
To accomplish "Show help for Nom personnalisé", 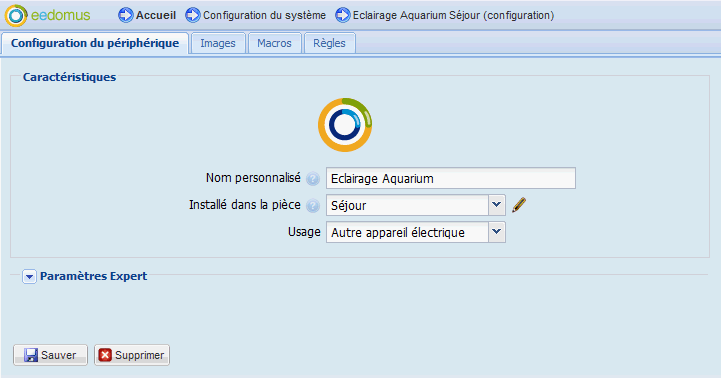I will coord(313,178).
